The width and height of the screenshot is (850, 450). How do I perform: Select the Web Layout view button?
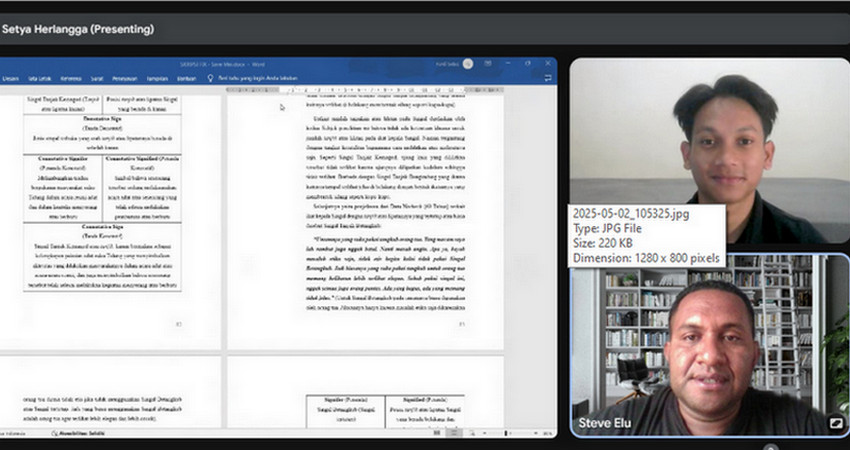tap(472, 433)
